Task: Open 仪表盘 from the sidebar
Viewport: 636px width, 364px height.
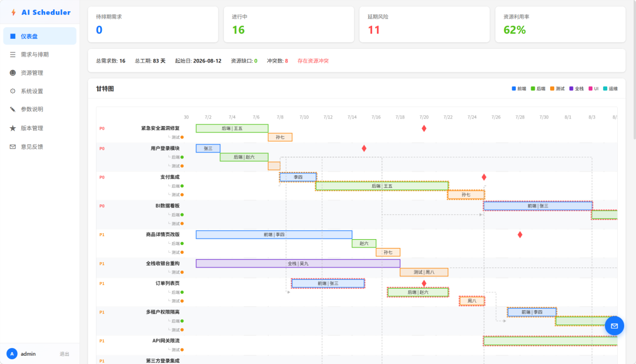Action: click(40, 36)
